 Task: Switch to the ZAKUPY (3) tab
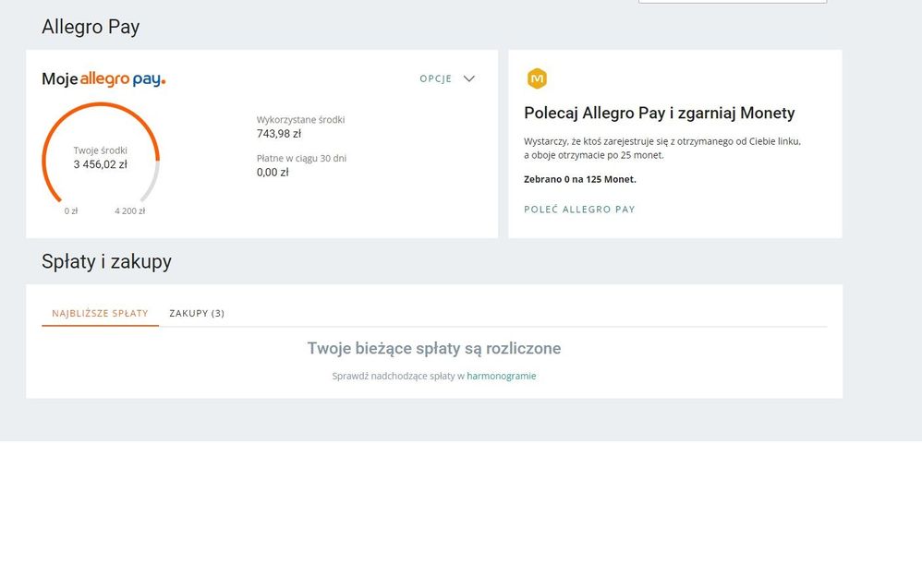click(197, 313)
